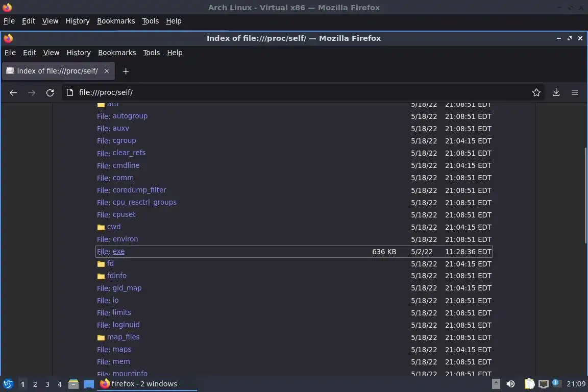Image resolution: width=588 pixels, height=392 pixels.
Task: Open inner window File menu
Action: click(10, 53)
